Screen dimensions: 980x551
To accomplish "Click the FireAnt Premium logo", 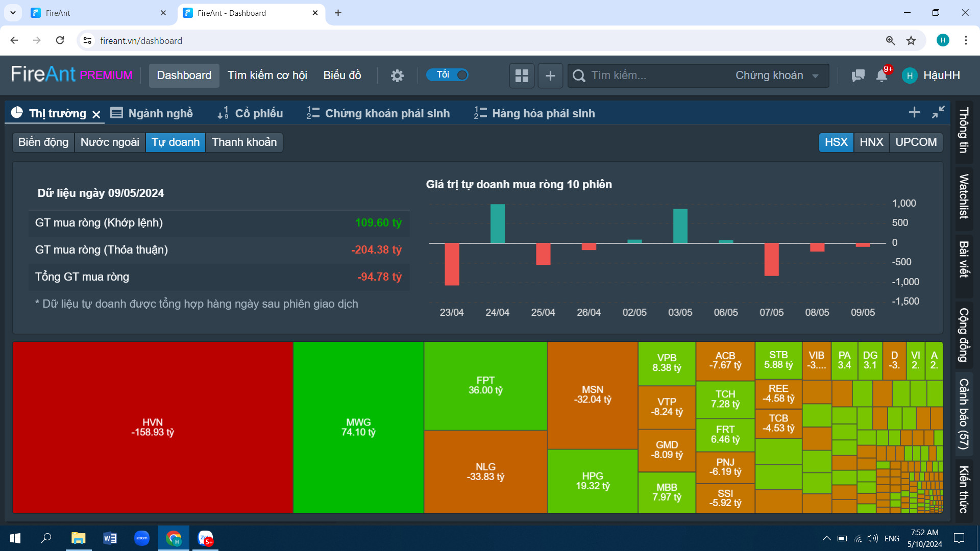I will coord(71,74).
